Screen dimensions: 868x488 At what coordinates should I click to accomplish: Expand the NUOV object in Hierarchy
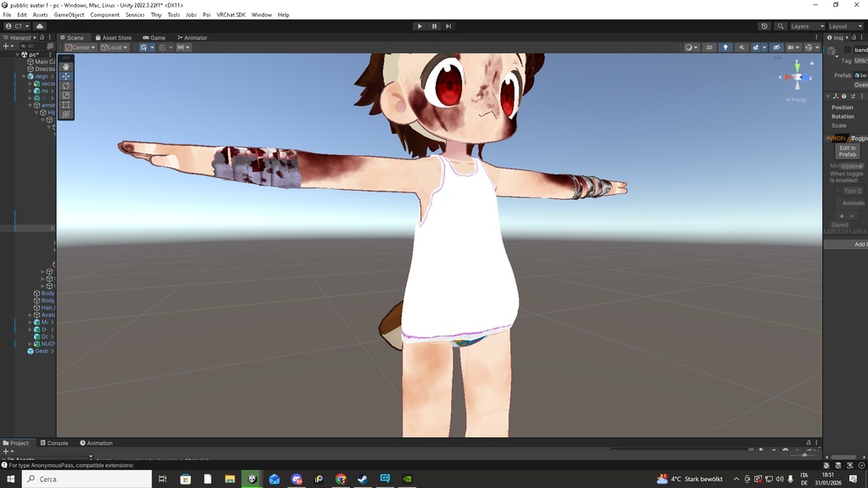tap(30, 344)
